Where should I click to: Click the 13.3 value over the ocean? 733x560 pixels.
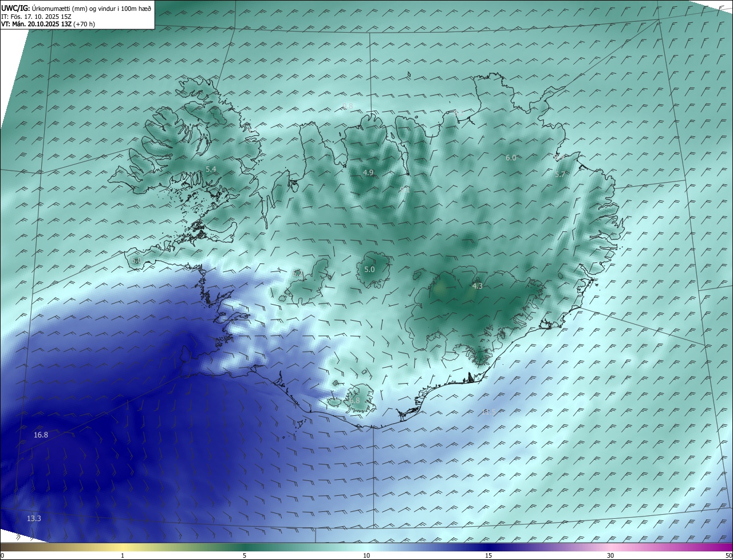pos(34,518)
